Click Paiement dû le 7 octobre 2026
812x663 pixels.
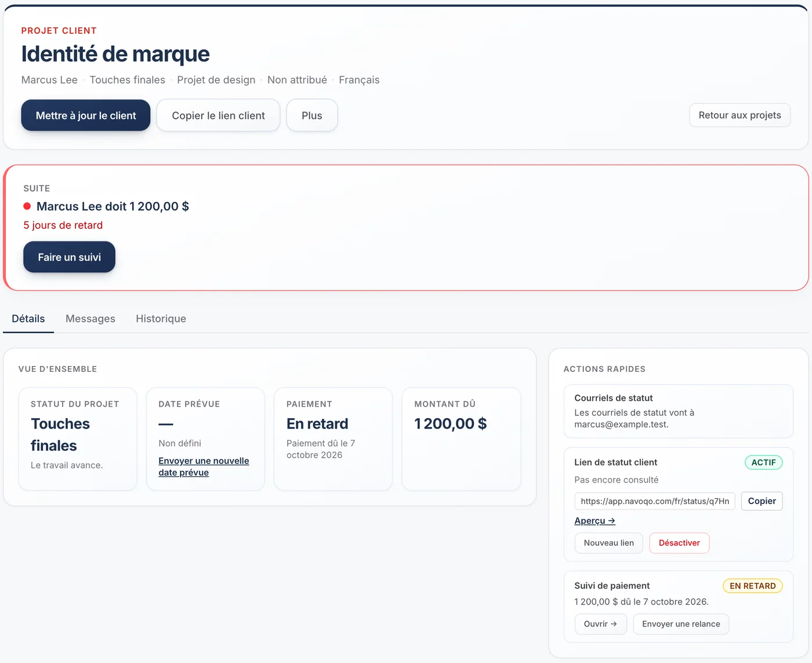click(321, 449)
